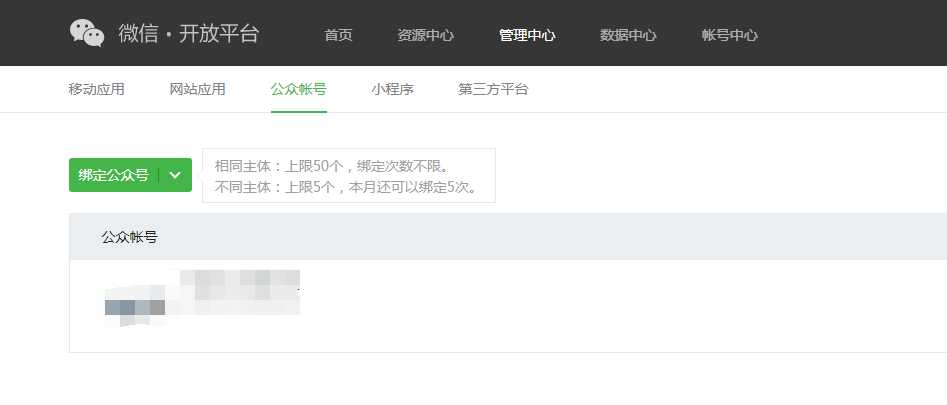Click the 不同主体 limit hint text
The width and height of the screenshot is (947, 405).
(347, 187)
